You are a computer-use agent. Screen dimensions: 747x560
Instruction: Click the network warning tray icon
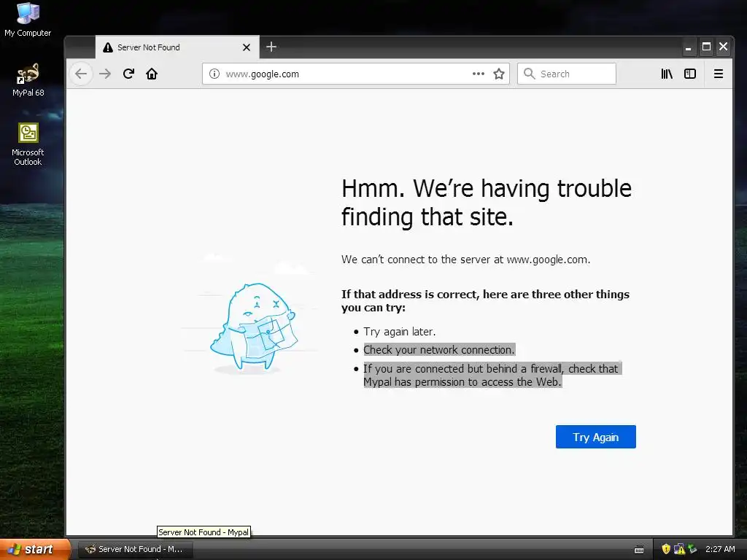[679, 549]
